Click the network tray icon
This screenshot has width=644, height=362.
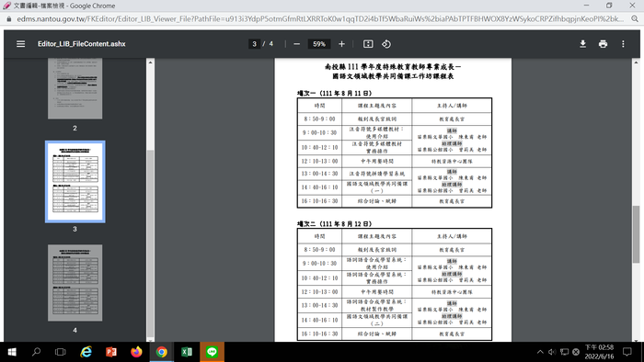coord(564,352)
